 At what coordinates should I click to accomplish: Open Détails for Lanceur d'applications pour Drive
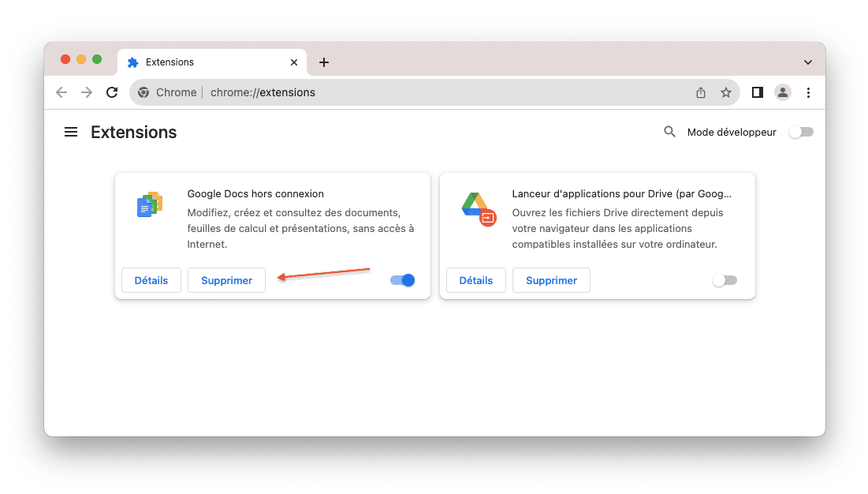tap(476, 280)
